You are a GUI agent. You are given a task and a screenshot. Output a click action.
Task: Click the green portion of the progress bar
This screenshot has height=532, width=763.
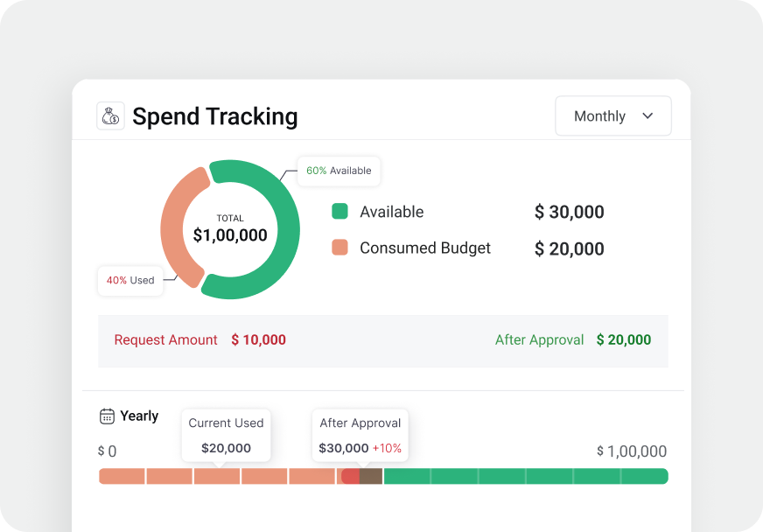click(x=525, y=475)
